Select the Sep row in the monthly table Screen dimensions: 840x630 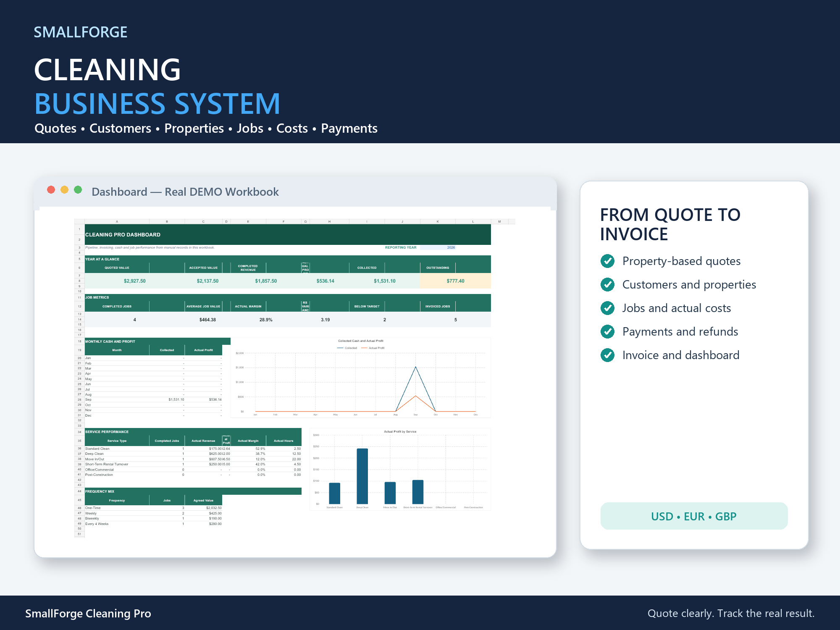pyautogui.click(x=153, y=399)
